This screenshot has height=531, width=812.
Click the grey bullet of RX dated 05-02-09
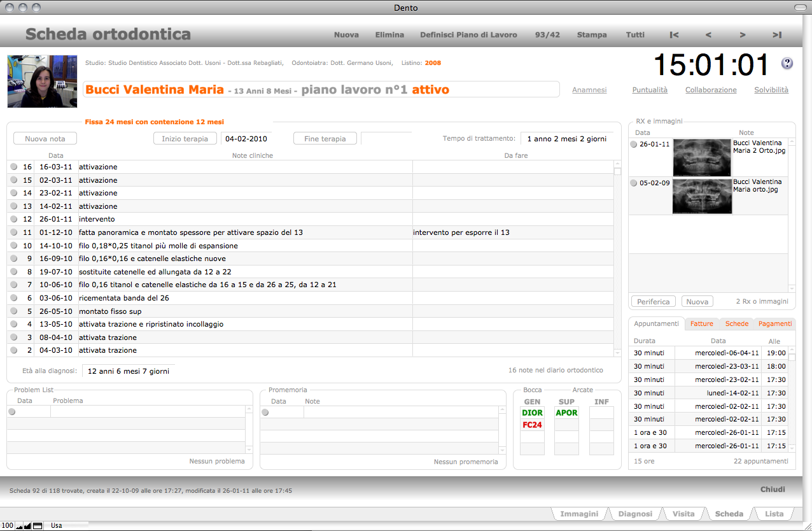tap(634, 183)
